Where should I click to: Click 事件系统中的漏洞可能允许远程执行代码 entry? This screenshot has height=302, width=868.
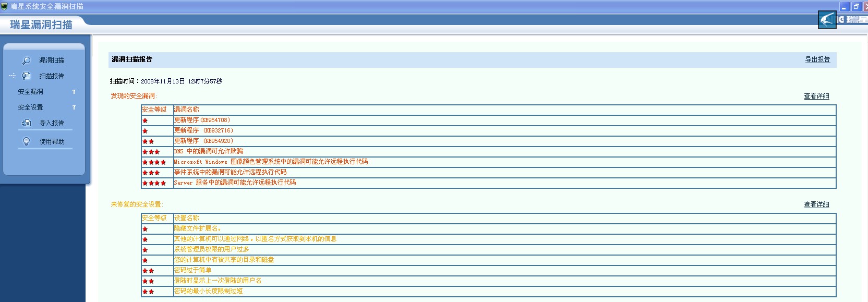click(230, 172)
